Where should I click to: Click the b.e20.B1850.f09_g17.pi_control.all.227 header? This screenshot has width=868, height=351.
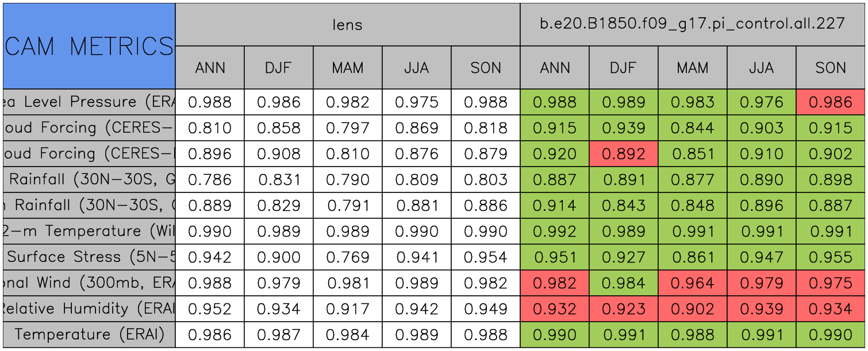click(692, 25)
